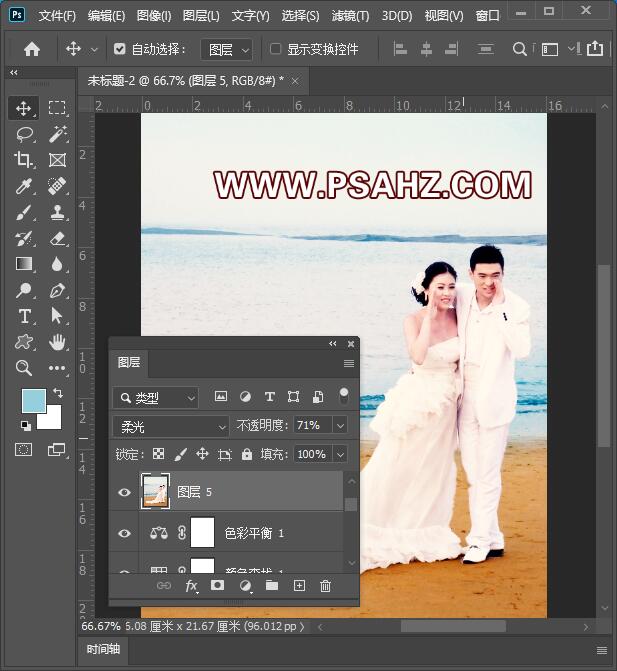Create a new layer

pos(299,585)
